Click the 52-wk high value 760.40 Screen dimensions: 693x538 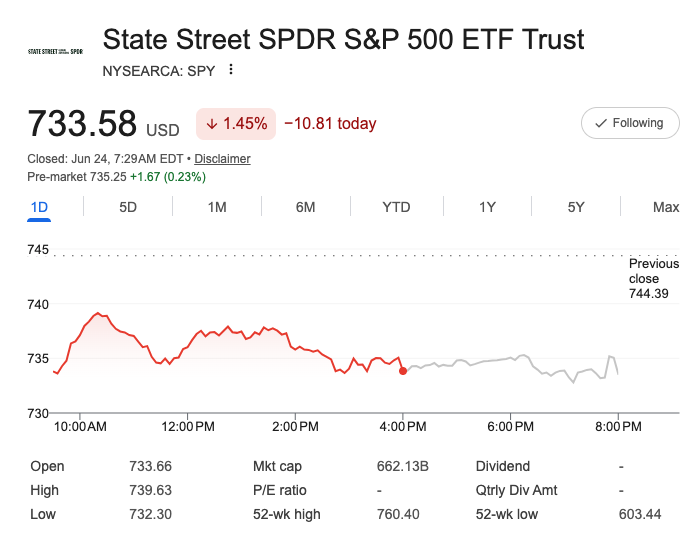click(x=398, y=514)
